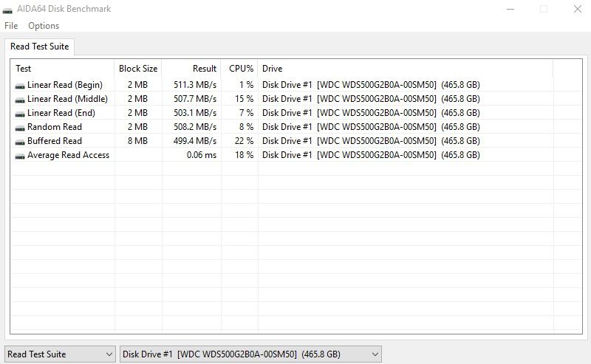The width and height of the screenshot is (591, 364).
Task: Click the Buffered Read drive icon
Action: (20, 142)
